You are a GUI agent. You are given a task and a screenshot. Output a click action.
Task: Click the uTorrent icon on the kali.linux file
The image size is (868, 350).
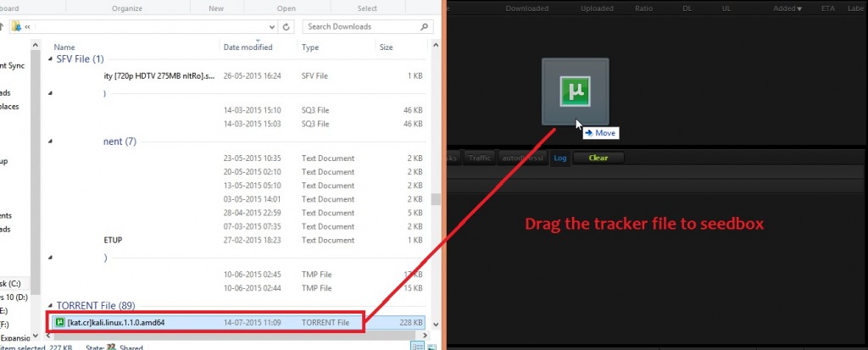tap(60, 322)
